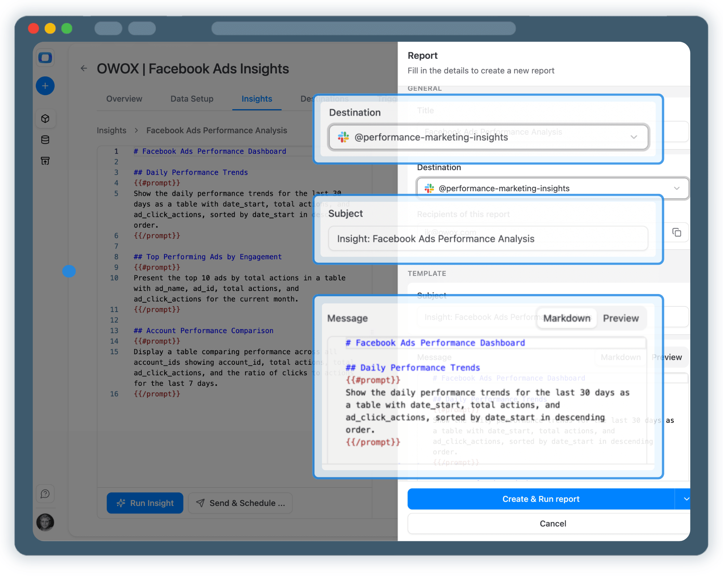Toggle Preview in the background report form
The height and width of the screenshot is (588, 723).
click(x=667, y=357)
